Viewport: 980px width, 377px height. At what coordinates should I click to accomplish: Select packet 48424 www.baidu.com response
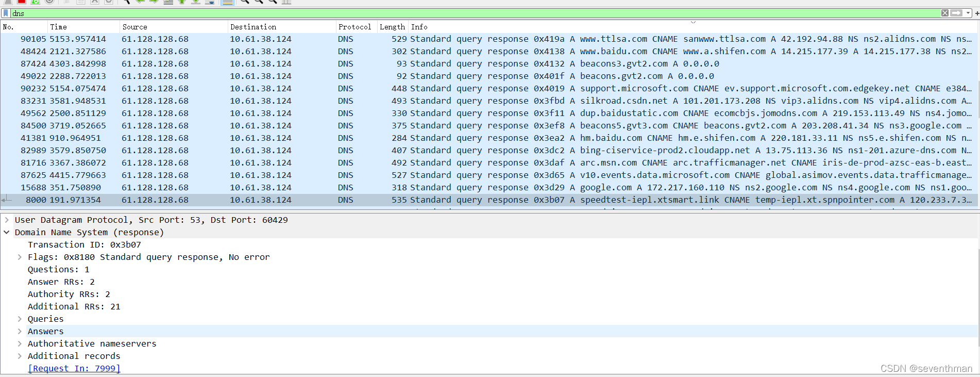tap(489, 52)
